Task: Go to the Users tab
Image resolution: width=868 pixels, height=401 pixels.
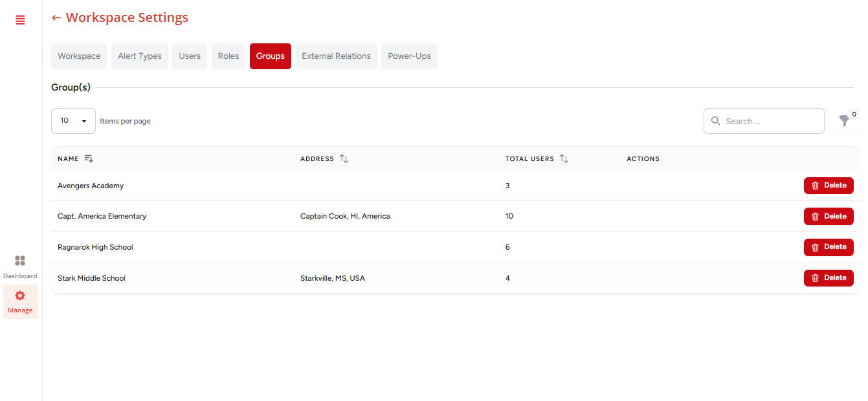Action: [x=190, y=56]
